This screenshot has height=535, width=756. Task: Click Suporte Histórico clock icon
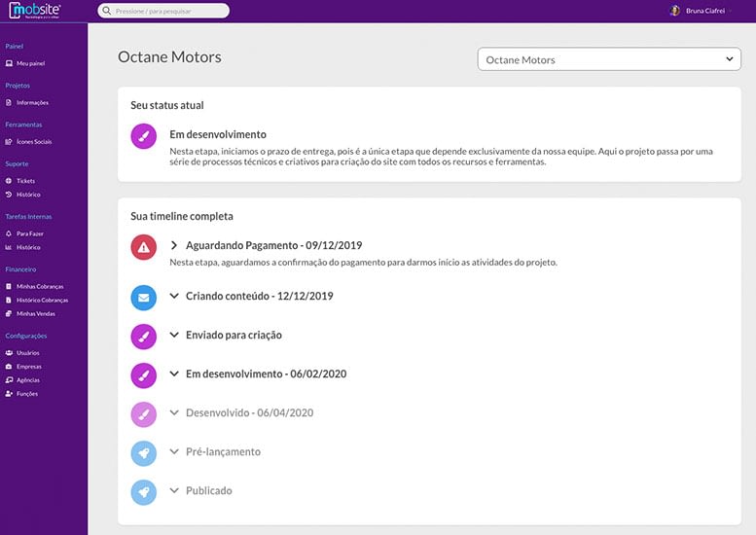click(x=9, y=195)
